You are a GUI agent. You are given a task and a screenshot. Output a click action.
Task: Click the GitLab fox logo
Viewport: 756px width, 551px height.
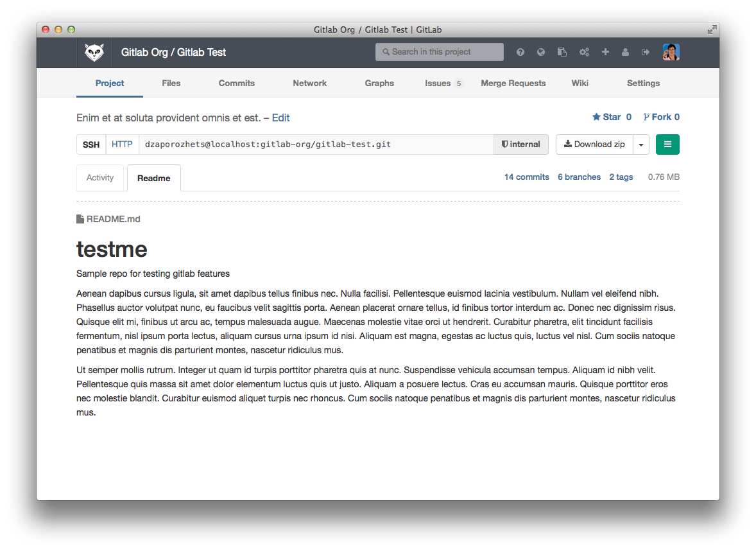[x=94, y=52]
